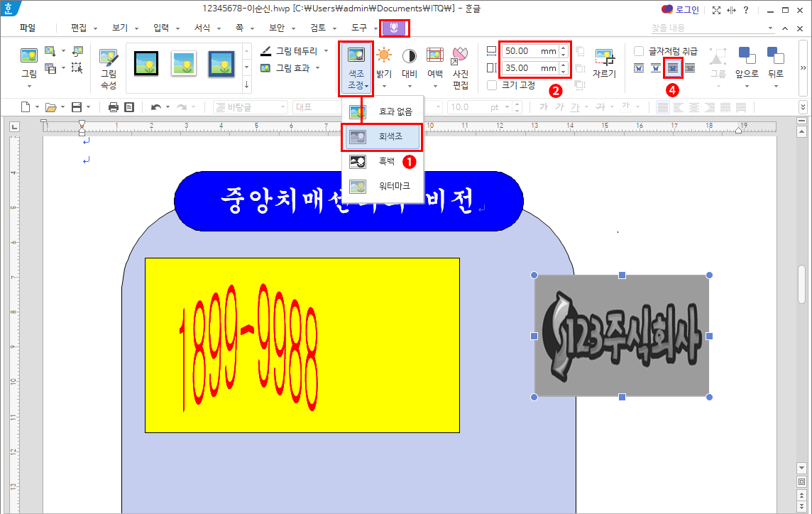Click the 그림 insert picture icon
The height and width of the screenshot is (514, 812).
pos(29,55)
